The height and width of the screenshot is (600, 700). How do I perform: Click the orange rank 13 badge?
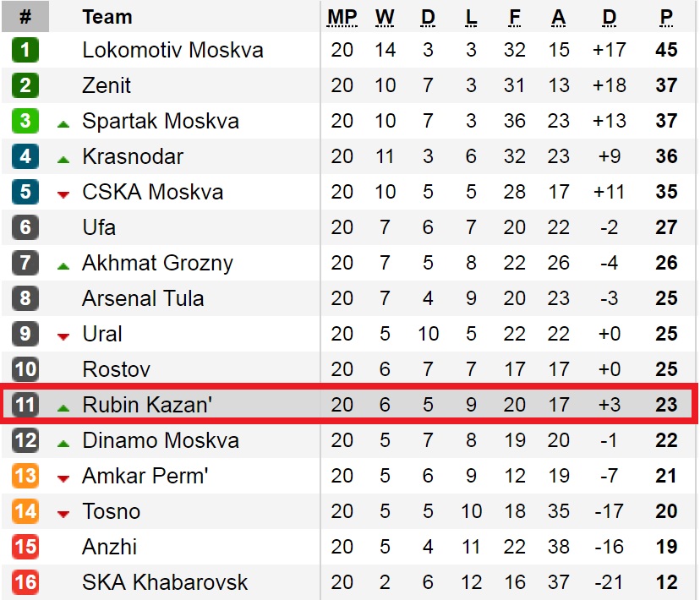pos(25,476)
